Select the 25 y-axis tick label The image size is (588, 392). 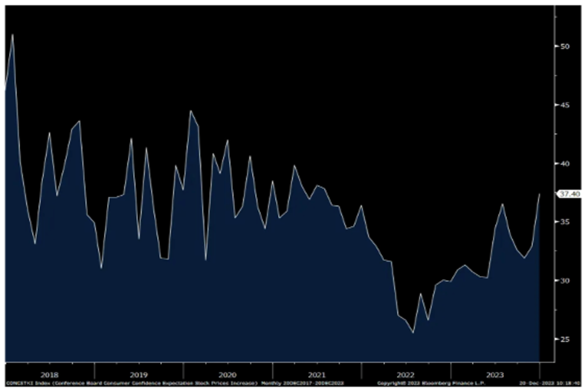click(x=564, y=339)
